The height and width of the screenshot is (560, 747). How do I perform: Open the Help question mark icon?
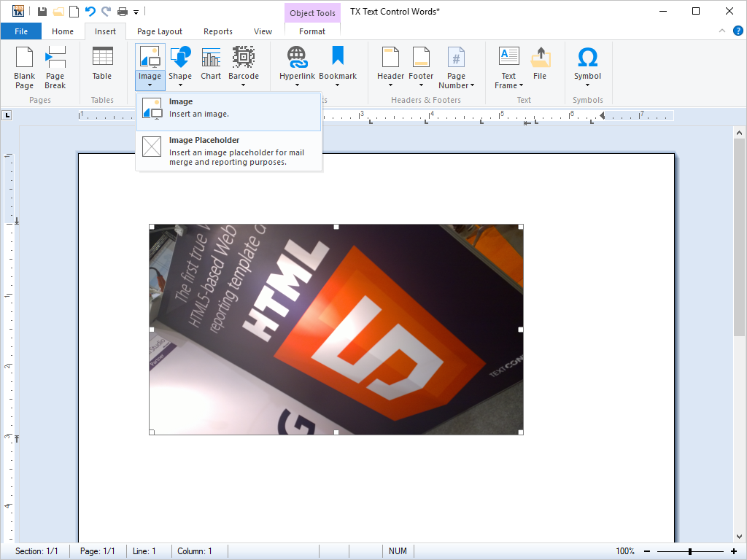(x=738, y=31)
